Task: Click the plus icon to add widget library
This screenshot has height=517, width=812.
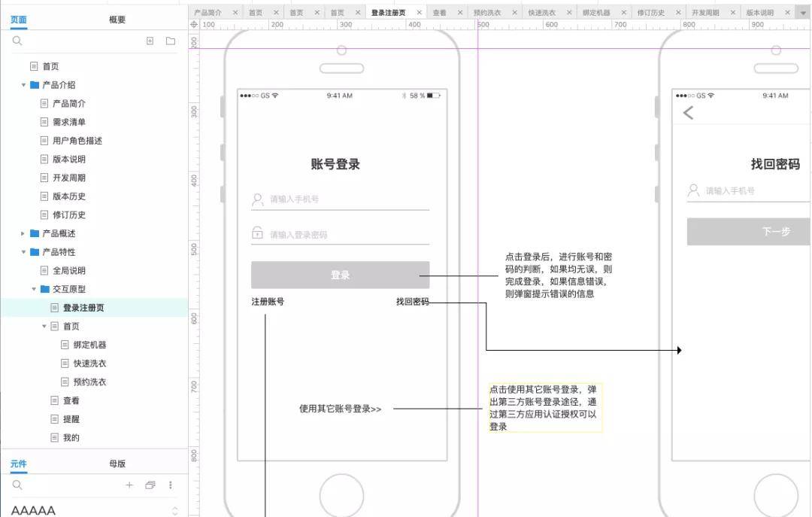Action: 129,485
